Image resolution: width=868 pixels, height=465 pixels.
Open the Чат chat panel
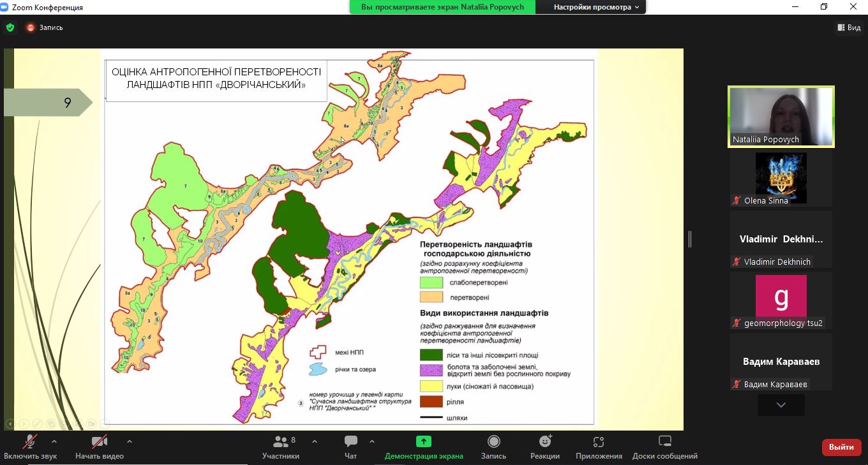[350, 441]
